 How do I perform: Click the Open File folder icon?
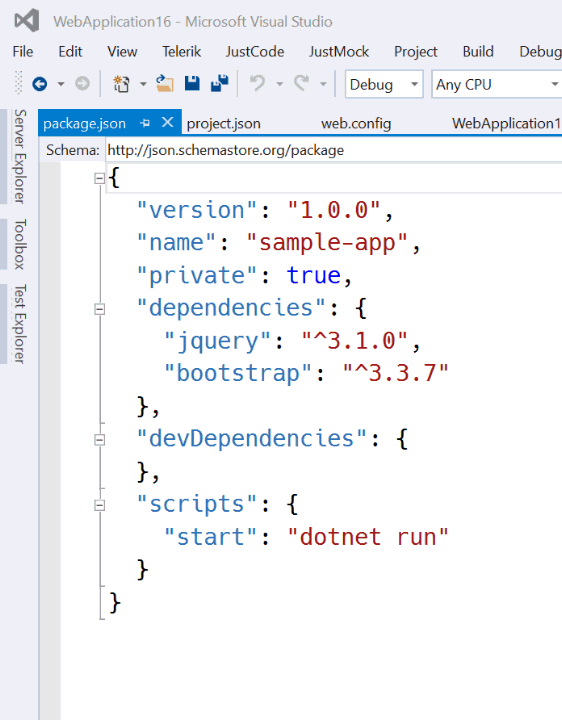(164, 84)
